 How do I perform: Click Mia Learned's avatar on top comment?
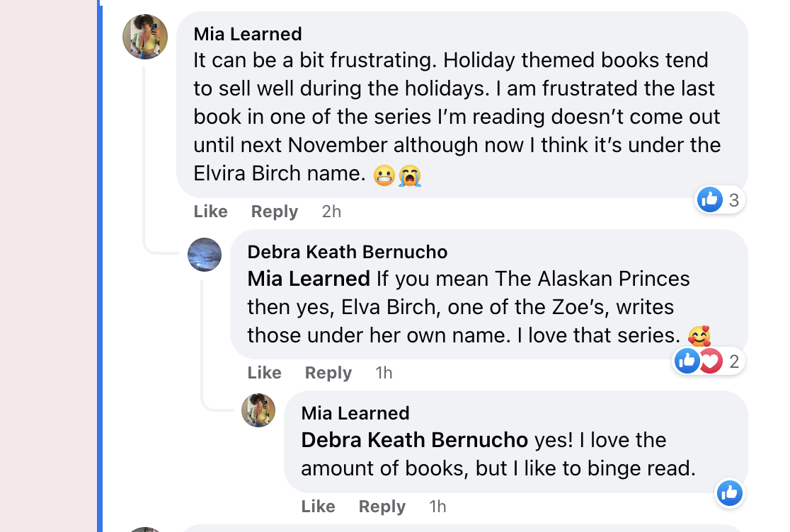(145, 36)
